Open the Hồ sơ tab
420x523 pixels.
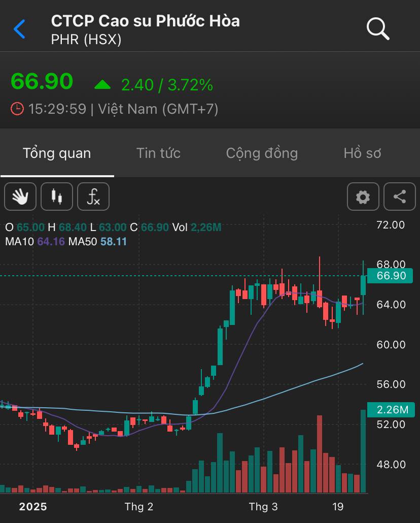(362, 153)
